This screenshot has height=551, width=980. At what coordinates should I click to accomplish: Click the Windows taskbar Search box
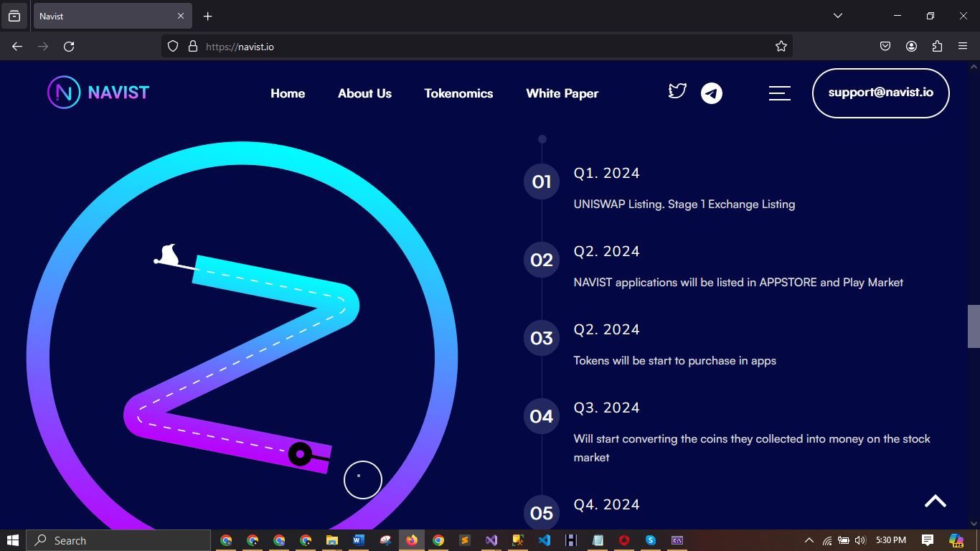118,540
